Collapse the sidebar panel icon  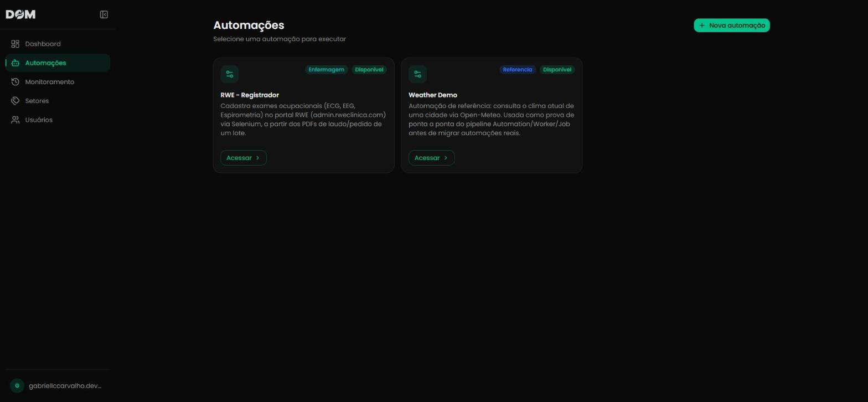click(104, 14)
